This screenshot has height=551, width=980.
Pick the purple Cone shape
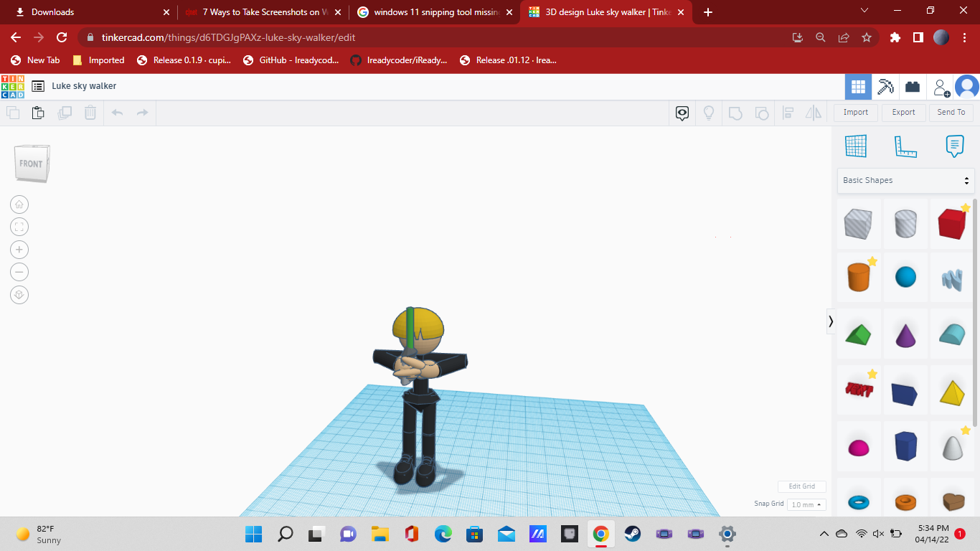pyautogui.click(x=905, y=335)
